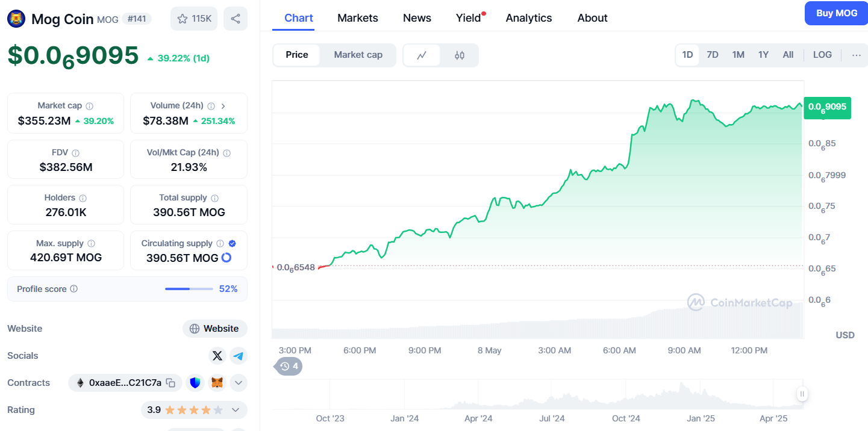The width and height of the screenshot is (868, 431).
Task: Open Profile score info icon
Action: click(x=73, y=289)
